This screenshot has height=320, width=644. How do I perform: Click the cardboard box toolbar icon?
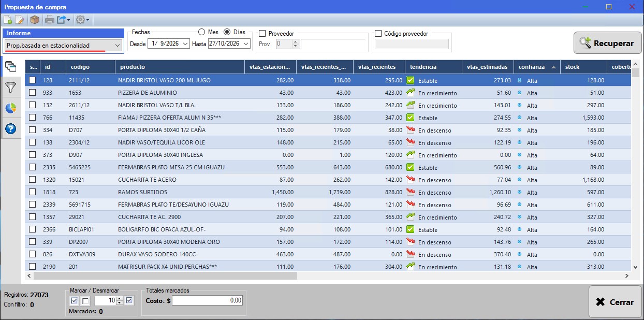(35, 20)
